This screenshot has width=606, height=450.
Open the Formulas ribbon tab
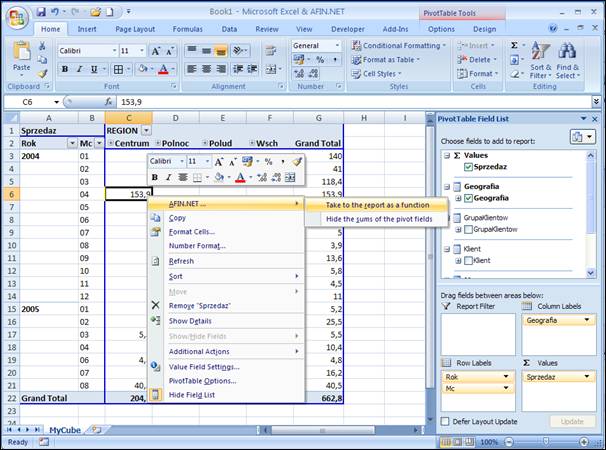[x=187, y=29]
